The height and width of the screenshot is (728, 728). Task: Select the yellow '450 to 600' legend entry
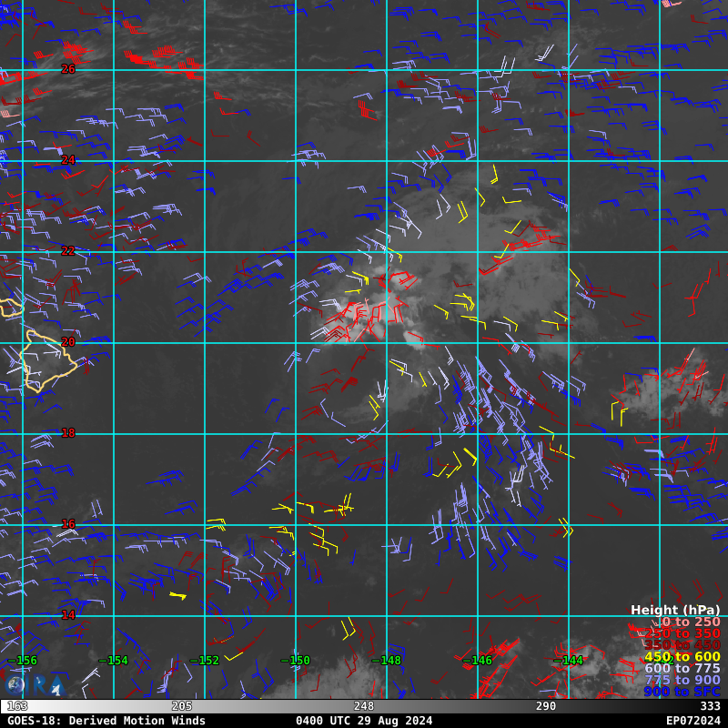(x=682, y=656)
